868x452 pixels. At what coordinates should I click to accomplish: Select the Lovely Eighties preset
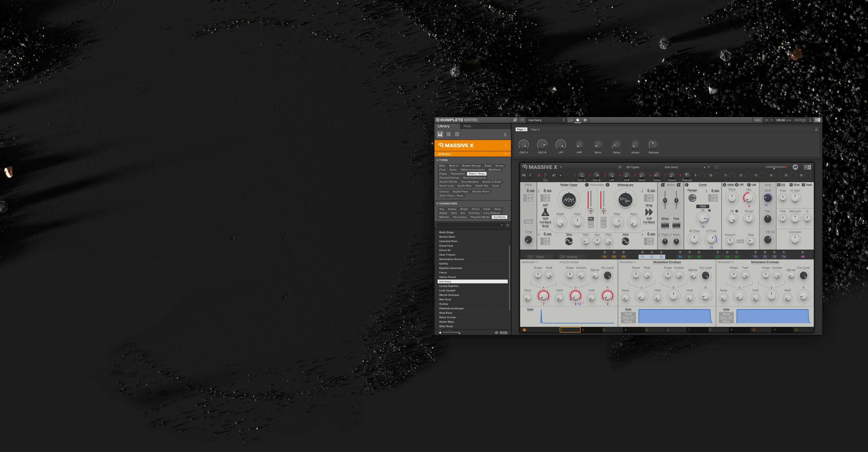[473, 286]
